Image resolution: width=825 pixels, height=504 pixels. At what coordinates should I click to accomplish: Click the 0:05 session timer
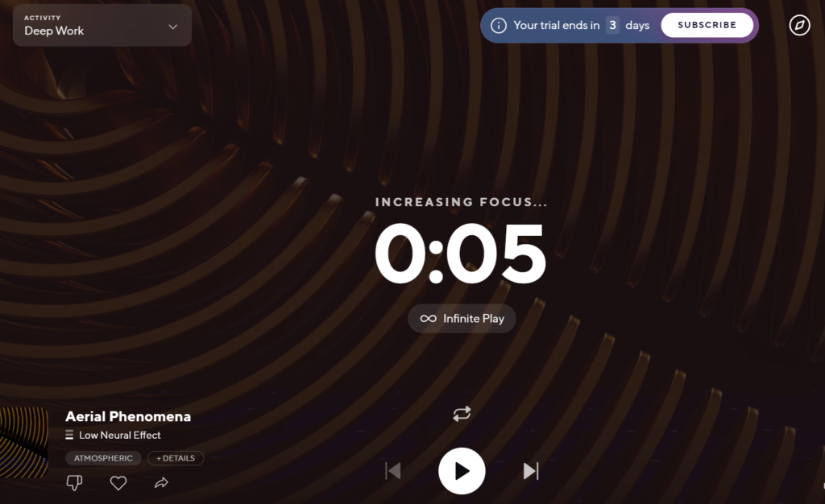click(x=461, y=254)
